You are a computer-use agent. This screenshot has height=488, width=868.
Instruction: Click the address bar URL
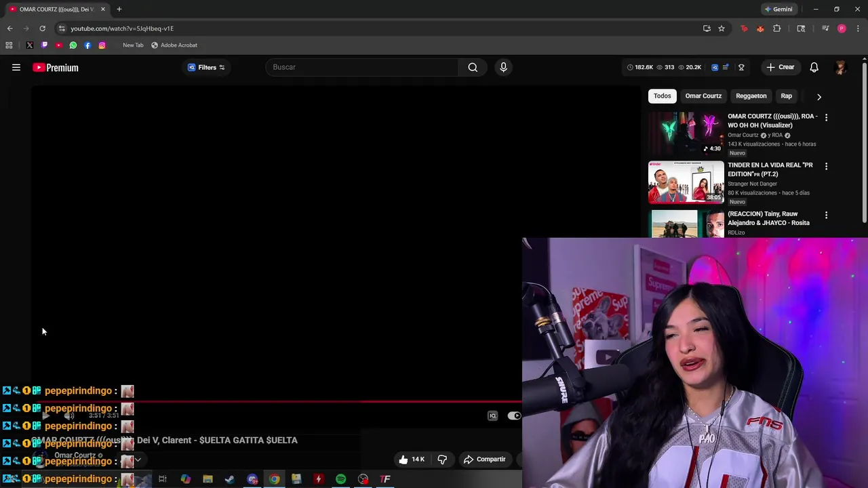coord(122,28)
